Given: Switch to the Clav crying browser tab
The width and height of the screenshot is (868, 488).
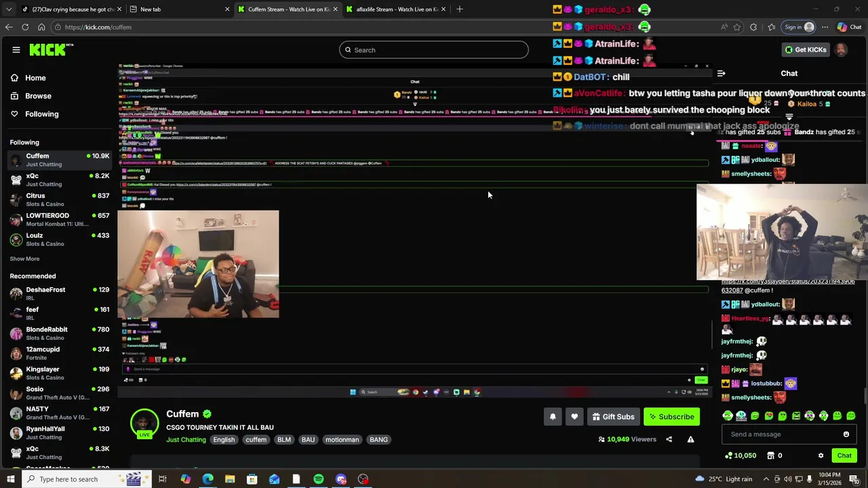Looking at the screenshot, I should (x=73, y=9).
